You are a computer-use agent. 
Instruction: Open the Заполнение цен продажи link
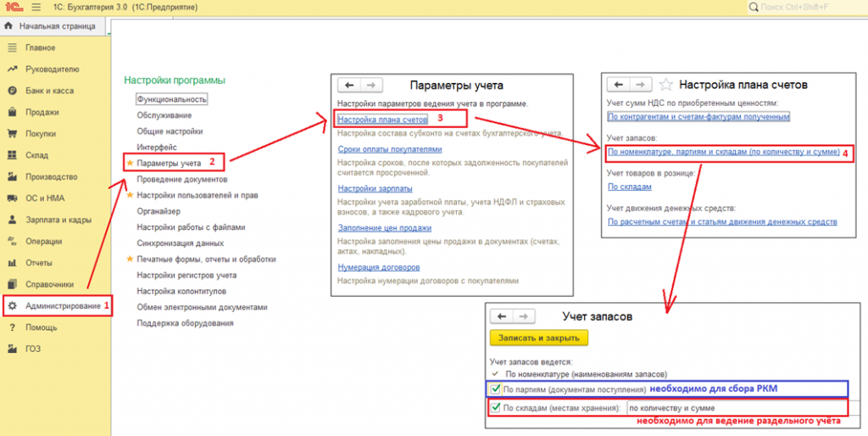point(384,227)
